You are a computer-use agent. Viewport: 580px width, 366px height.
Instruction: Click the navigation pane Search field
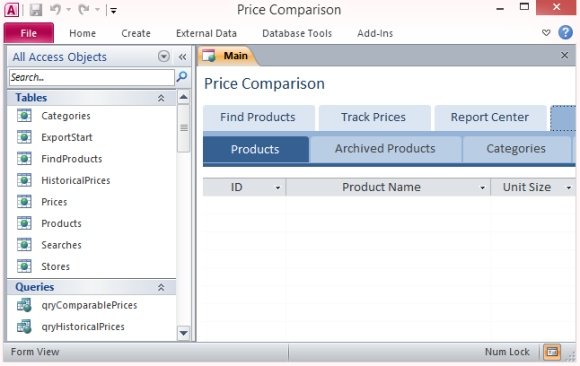click(x=91, y=77)
